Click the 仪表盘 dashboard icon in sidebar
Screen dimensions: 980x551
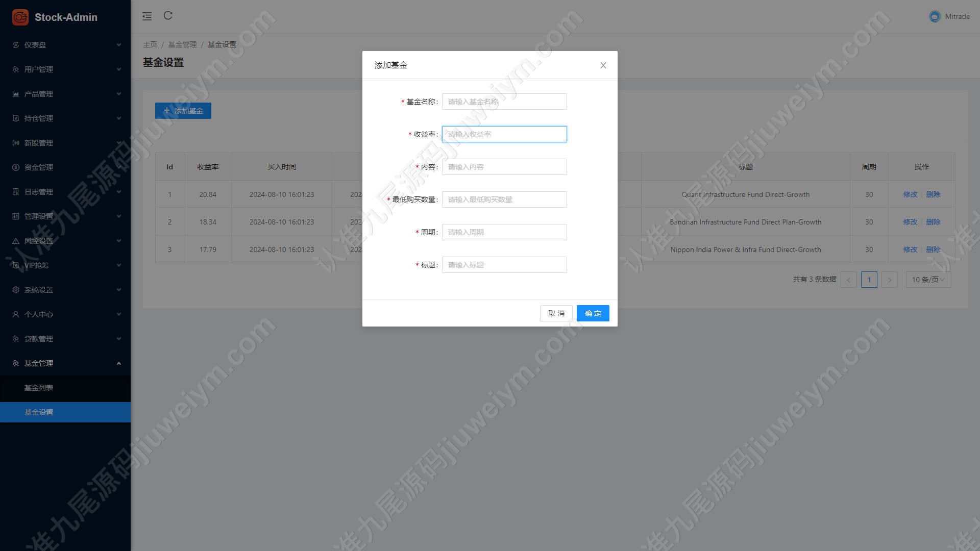(x=16, y=45)
